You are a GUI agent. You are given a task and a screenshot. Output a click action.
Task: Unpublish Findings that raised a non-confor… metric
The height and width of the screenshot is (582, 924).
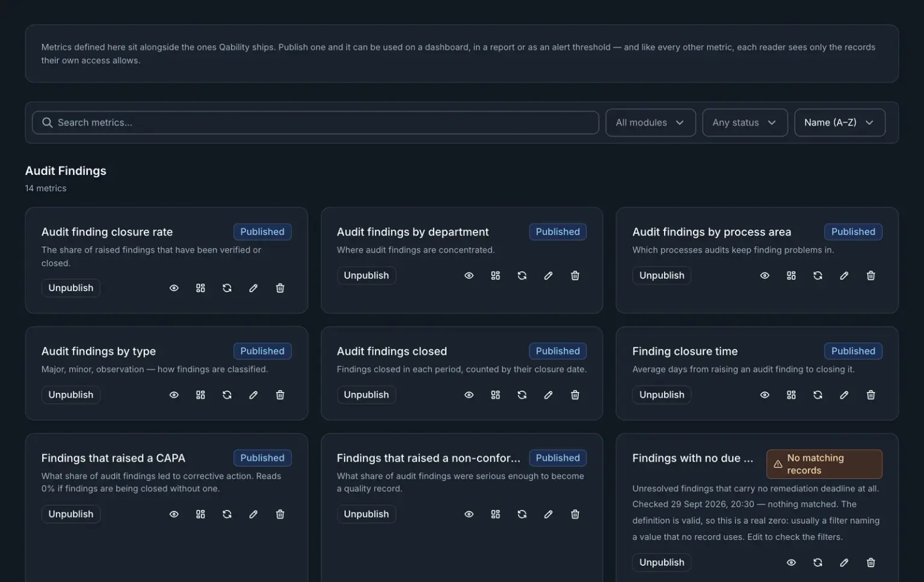(x=366, y=514)
